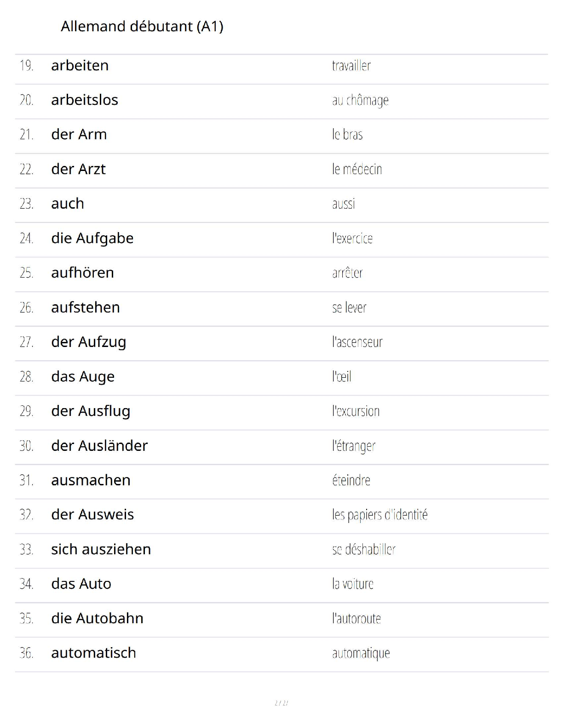Click the page number footer

(x=281, y=703)
